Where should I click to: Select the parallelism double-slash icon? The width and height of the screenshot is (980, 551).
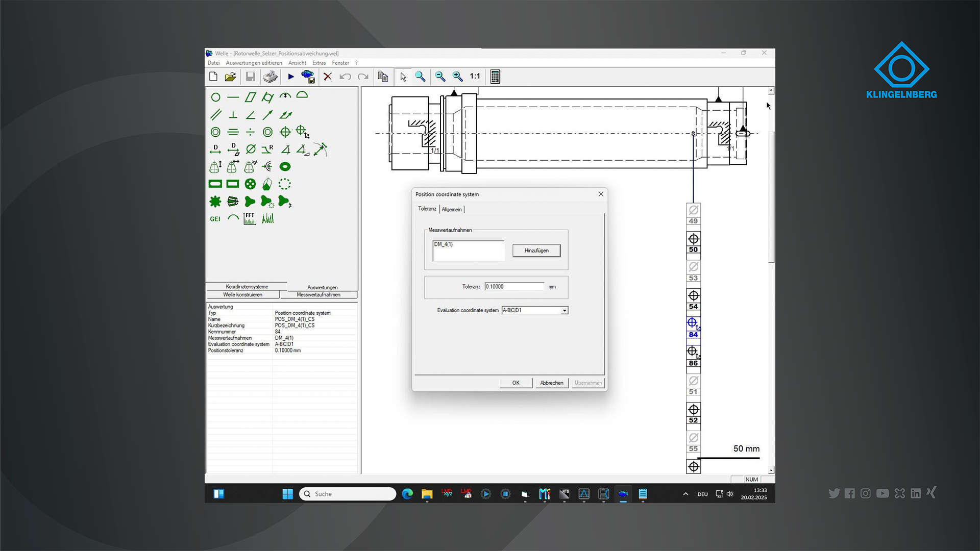coord(215,115)
